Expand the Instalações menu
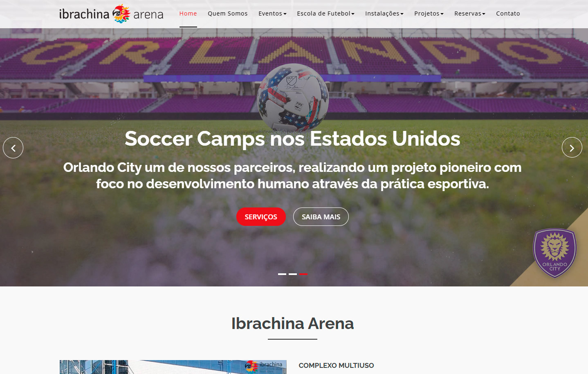This screenshot has width=588, height=374. [384, 14]
